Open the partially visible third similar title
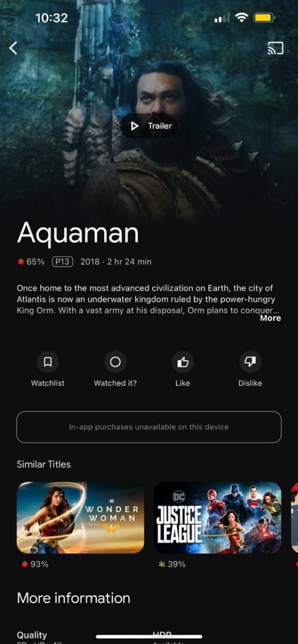The image size is (298, 644). click(x=294, y=517)
